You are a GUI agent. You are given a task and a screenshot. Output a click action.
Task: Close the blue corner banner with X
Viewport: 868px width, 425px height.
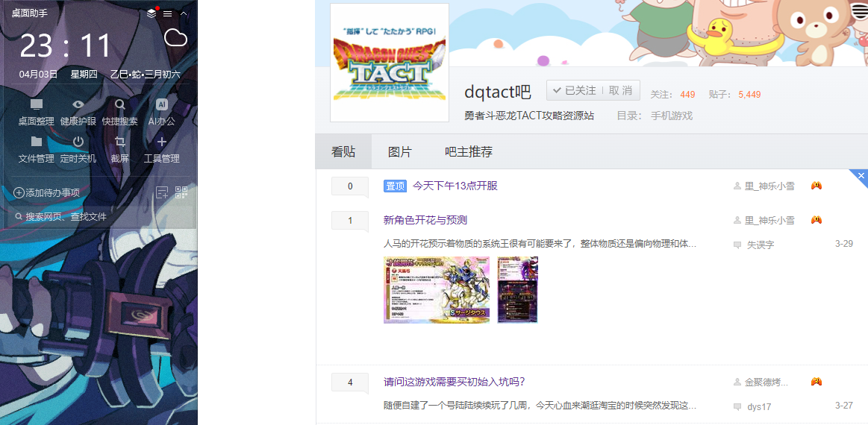[861, 175]
